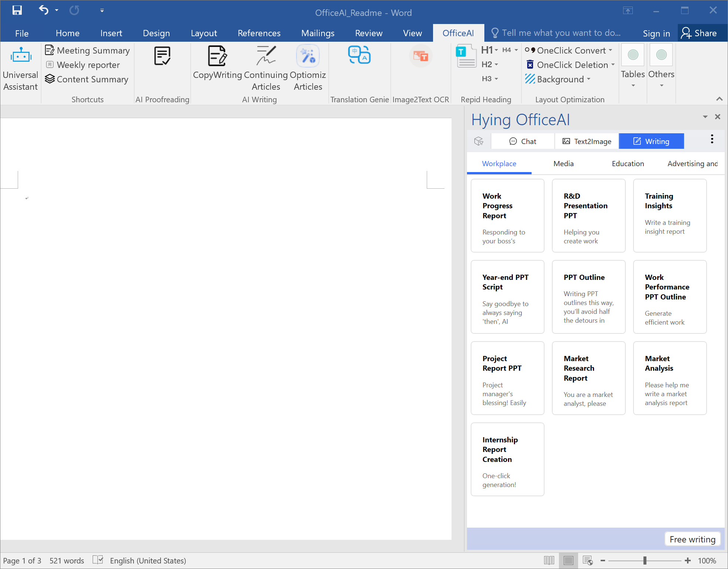Click the cube icon in OfficeAI pane
728x569 pixels.
click(x=479, y=141)
